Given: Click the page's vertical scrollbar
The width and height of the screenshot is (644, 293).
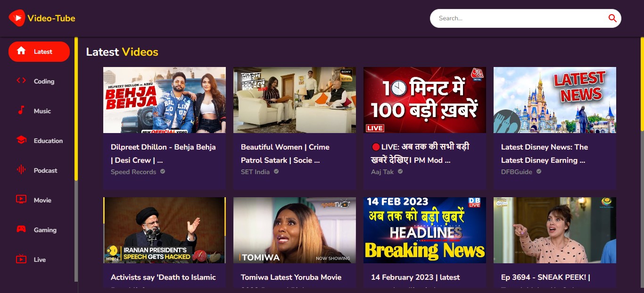Looking at the screenshot, I should pyautogui.click(x=642, y=85).
